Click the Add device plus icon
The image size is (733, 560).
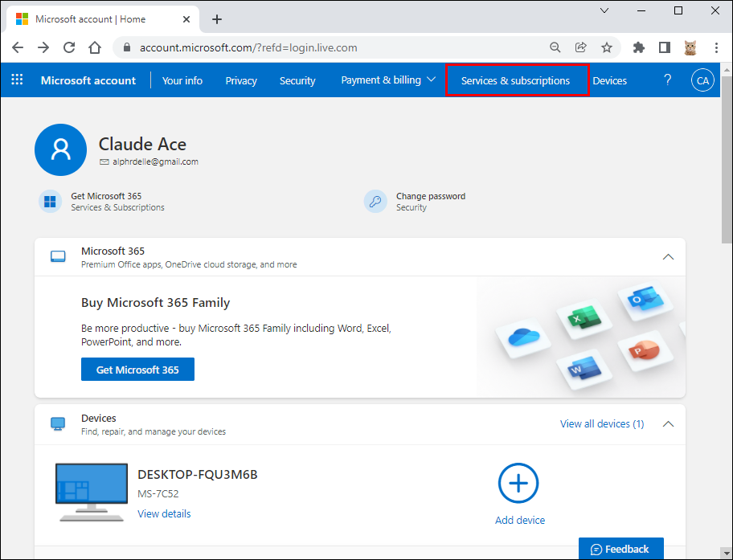point(518,484)
